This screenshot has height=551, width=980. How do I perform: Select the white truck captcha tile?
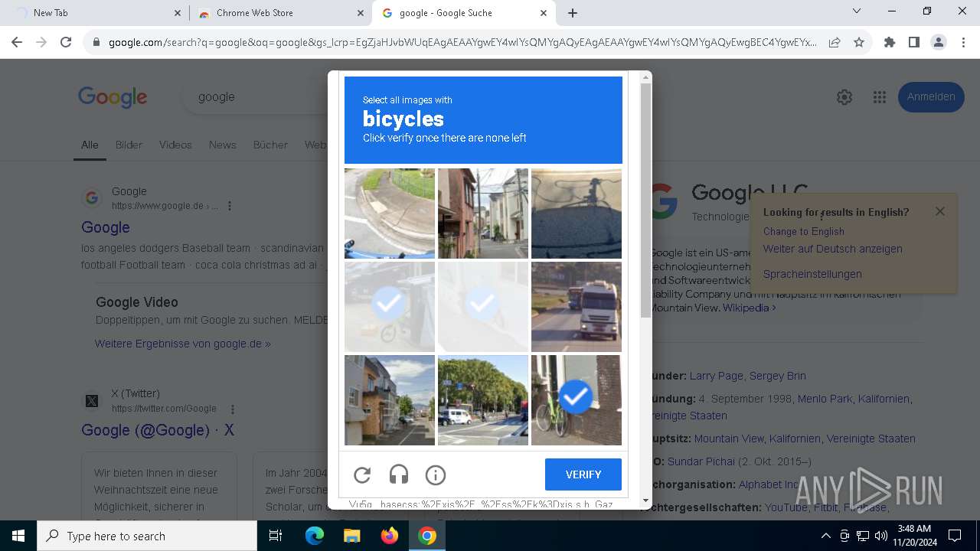click(577, 307)
